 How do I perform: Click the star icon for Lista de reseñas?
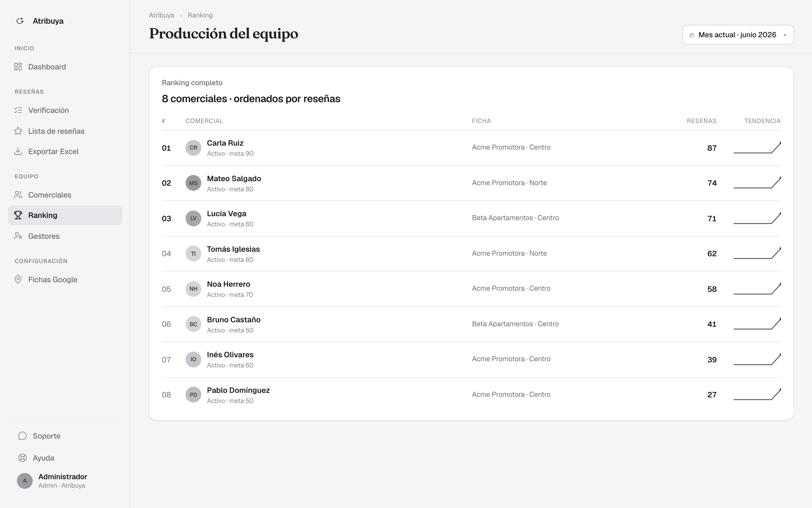[18, 131]
